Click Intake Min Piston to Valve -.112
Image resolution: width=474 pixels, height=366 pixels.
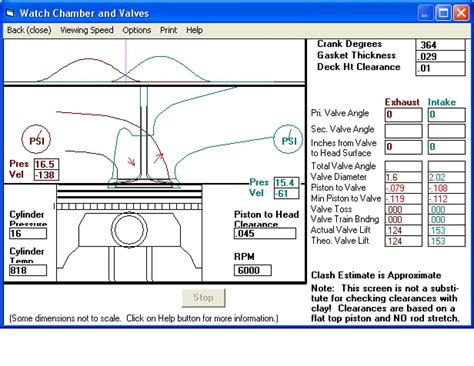point(446,199)
